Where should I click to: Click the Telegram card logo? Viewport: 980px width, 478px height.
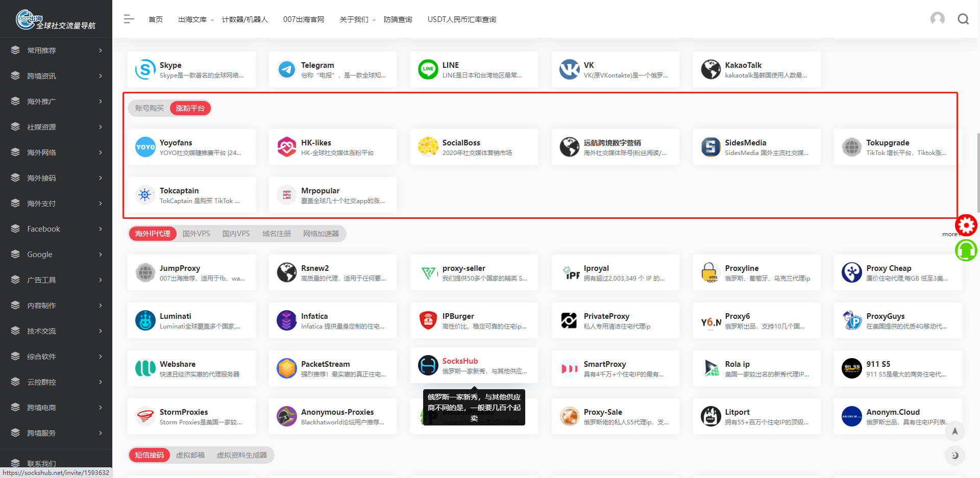coord(286,69)
